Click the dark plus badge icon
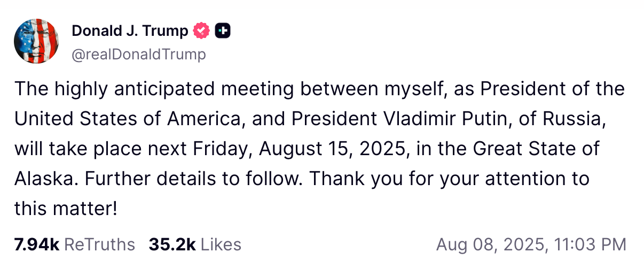 click(222, 32)
